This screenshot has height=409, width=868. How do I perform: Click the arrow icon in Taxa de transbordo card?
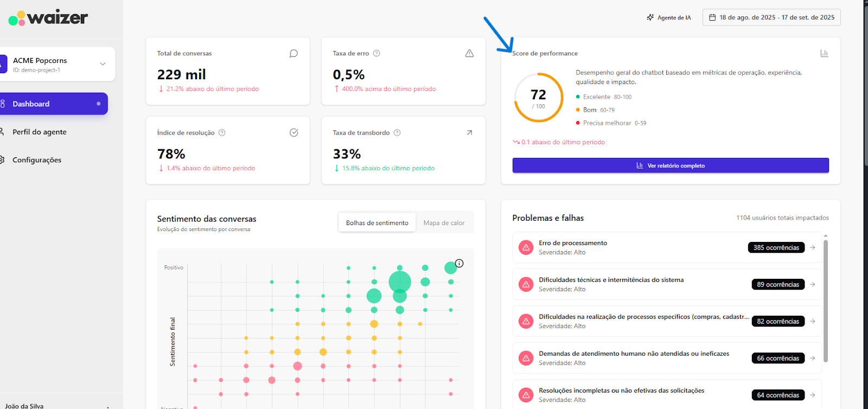pos(469,133)
